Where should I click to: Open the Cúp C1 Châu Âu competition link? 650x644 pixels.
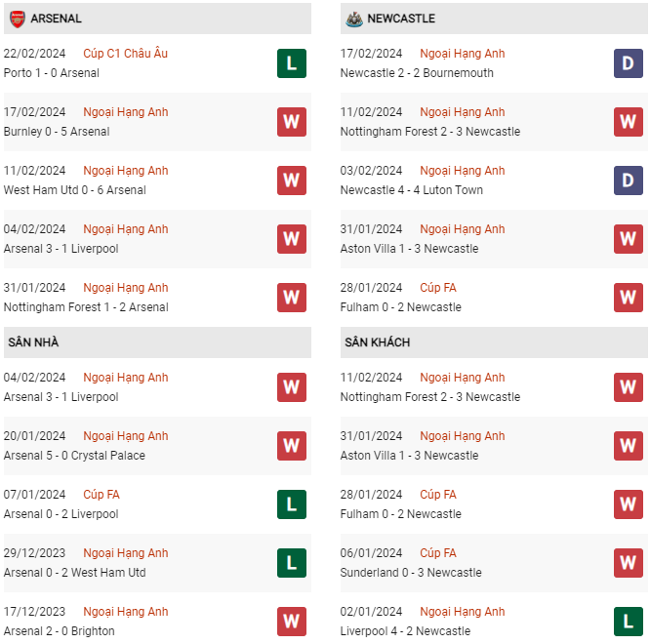tap(126, 54)
